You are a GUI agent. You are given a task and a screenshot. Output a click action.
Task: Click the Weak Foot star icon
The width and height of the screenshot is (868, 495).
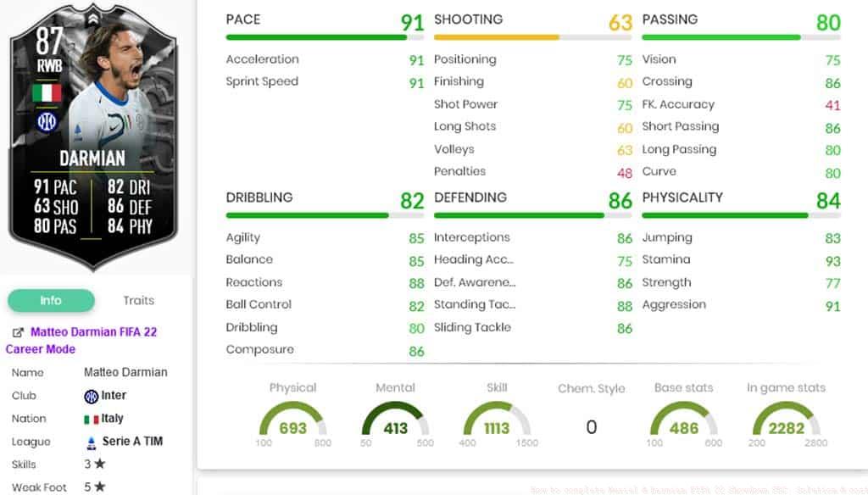(x=100, y=487)
